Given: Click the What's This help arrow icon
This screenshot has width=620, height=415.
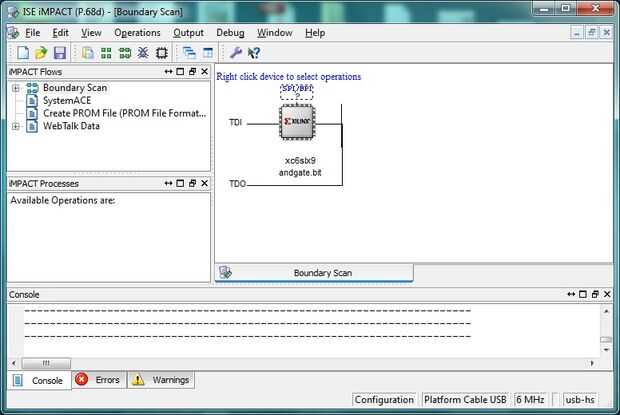Looking at the screenshot, I should 254,53.
